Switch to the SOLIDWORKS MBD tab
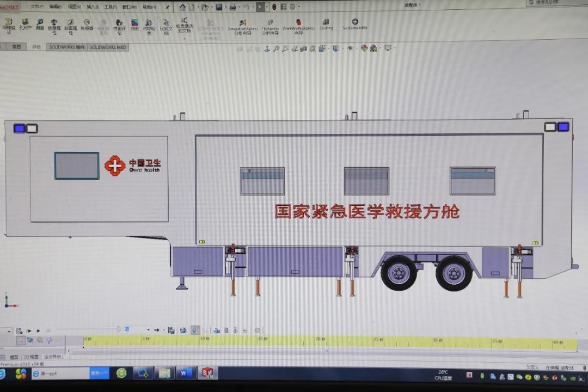 108,47
